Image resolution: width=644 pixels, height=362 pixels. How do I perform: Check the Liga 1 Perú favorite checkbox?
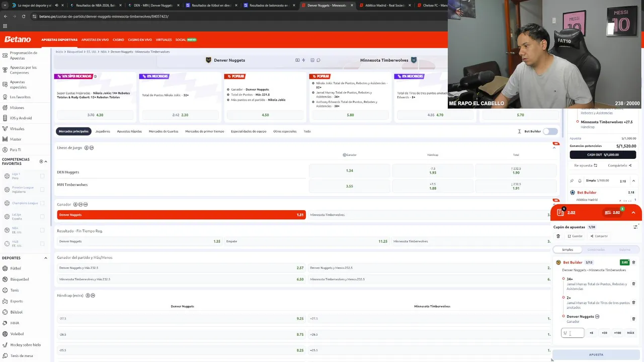[x=42, y=176]
